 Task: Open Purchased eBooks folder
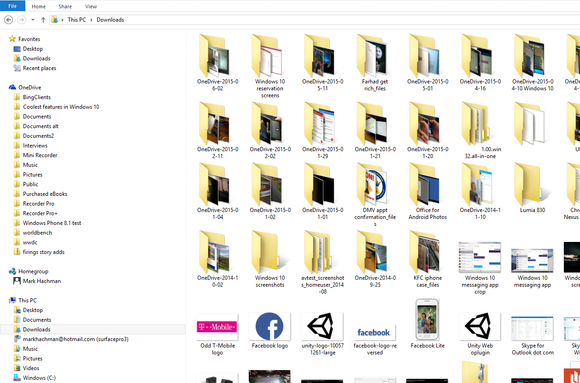pyautogui.click(x=45, y=194)
